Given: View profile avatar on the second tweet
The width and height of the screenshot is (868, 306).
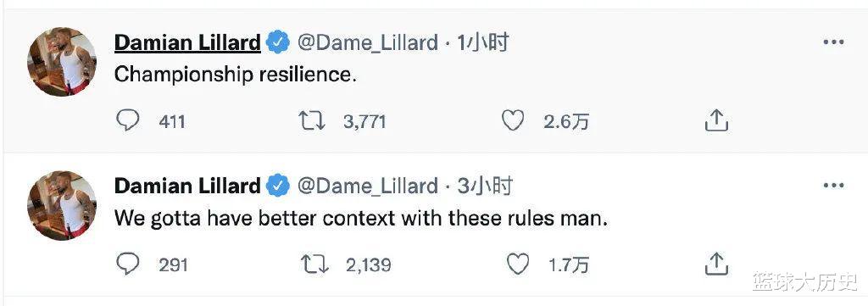Looking at the screenshot, I should click(x=62, y=205).
